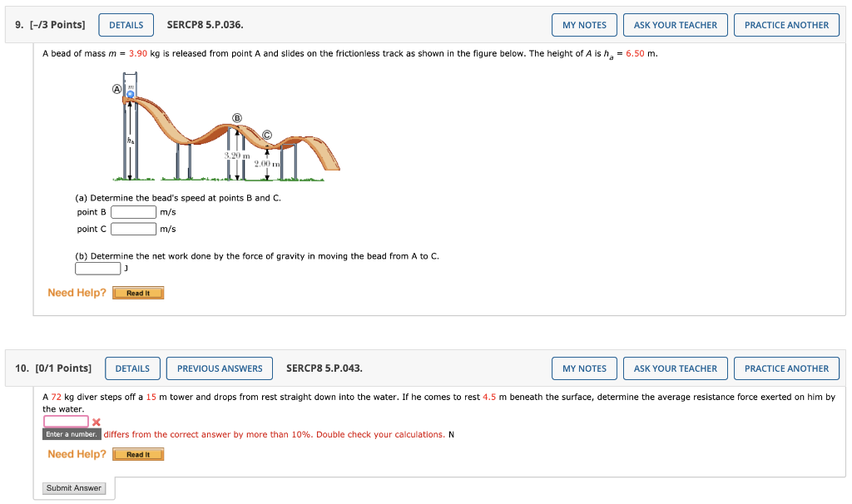Click PRACTICE ANOTHER for problem 10
852x504 pixels.
click(x=786, y=368)
